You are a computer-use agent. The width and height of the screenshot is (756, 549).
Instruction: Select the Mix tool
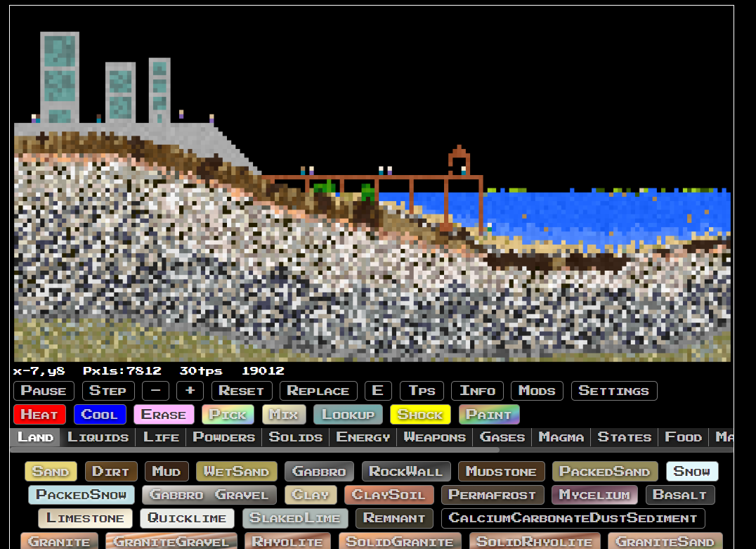click(x=284, y=415)
